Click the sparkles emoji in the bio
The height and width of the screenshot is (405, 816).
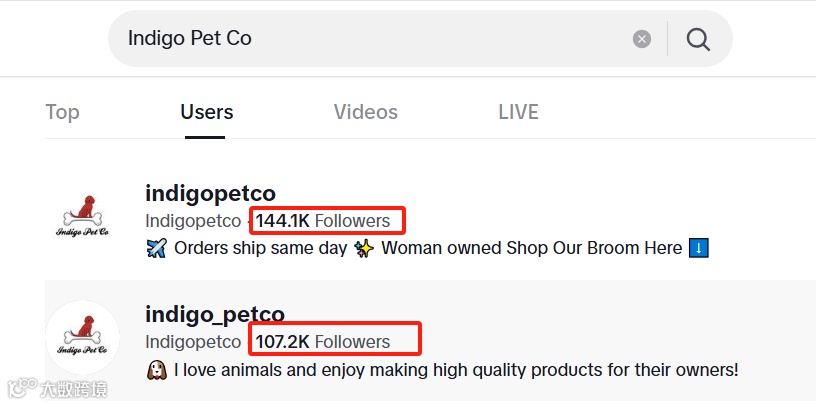pyautogui.click(x=367, y=248)
